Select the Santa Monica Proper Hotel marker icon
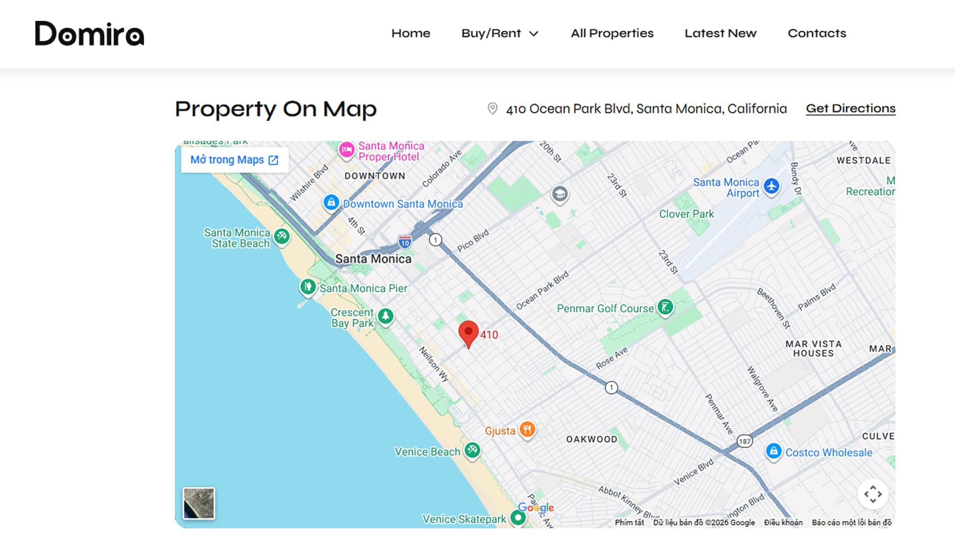The height and width of the screenshot is (560, 955). [x=346, y=150]
